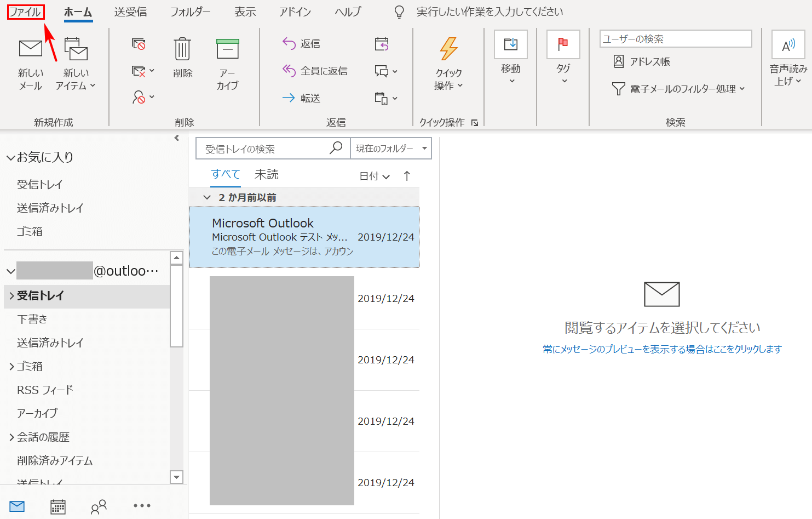Click folder pane scrollbar up arrow
812x519 pixels.
click(x=176, y=258)
